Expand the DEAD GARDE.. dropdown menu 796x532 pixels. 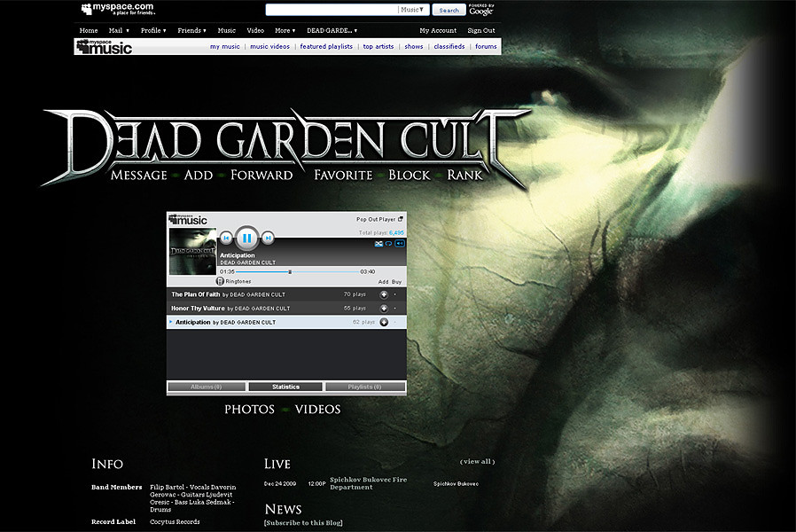tap(332, 30)
